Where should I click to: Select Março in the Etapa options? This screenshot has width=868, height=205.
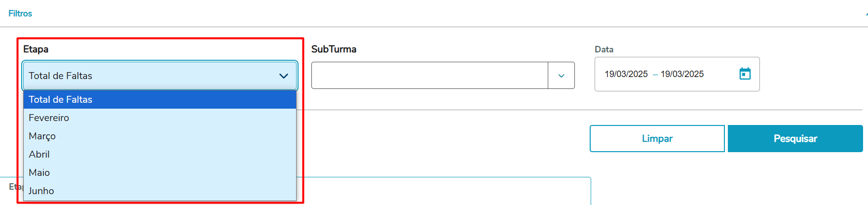click(42, 136)
